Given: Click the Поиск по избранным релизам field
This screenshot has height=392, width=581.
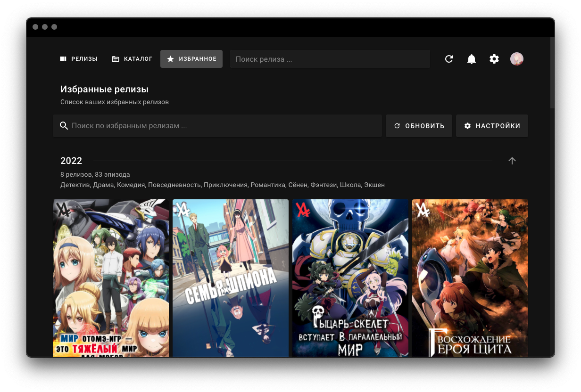Looking at the screenshot, I should click(217, 126).
